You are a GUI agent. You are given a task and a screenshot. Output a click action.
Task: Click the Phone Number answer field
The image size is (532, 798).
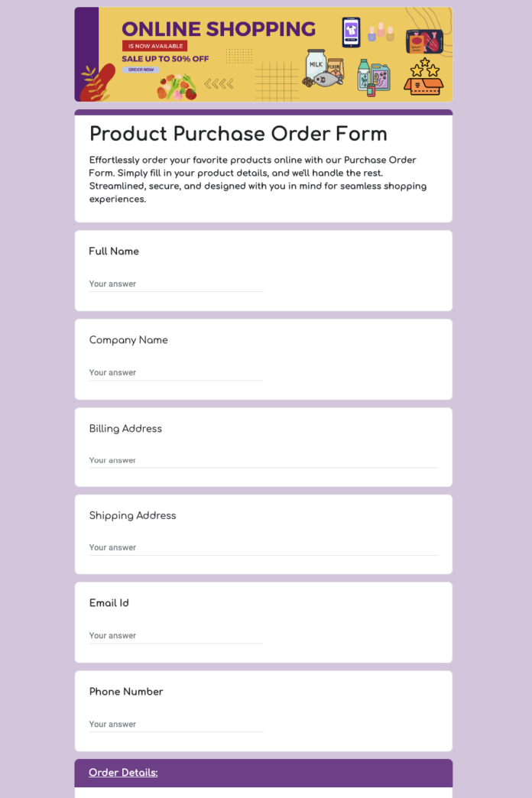pos(176,724)
